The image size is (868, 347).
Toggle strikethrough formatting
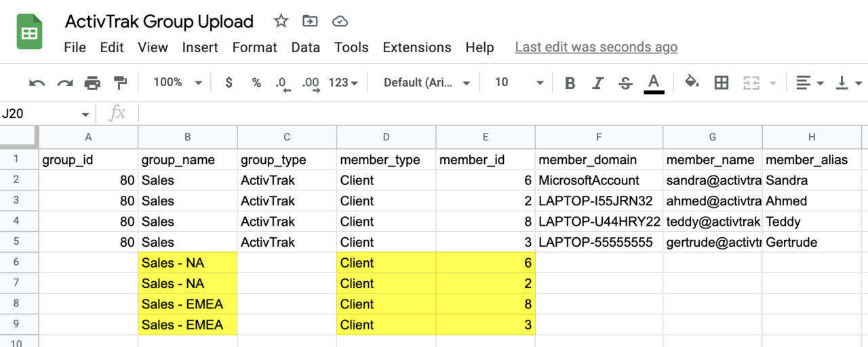point(625,83)
